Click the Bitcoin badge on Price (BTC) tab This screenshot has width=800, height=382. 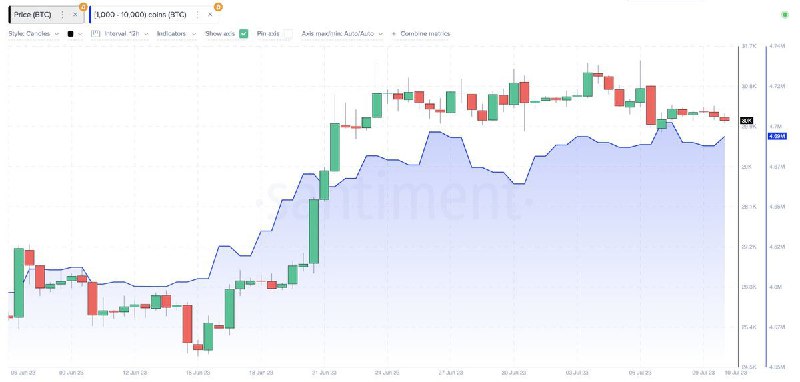(x=83, y=7)
